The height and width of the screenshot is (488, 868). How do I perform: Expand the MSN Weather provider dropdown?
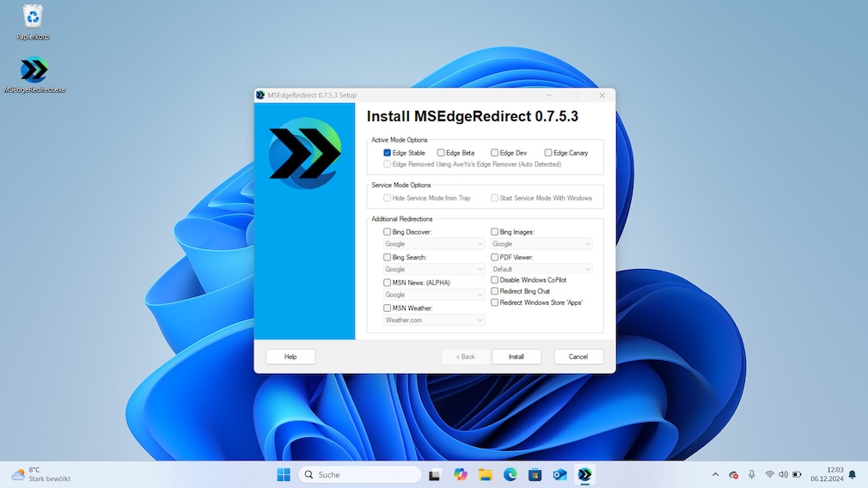point(434,320)
